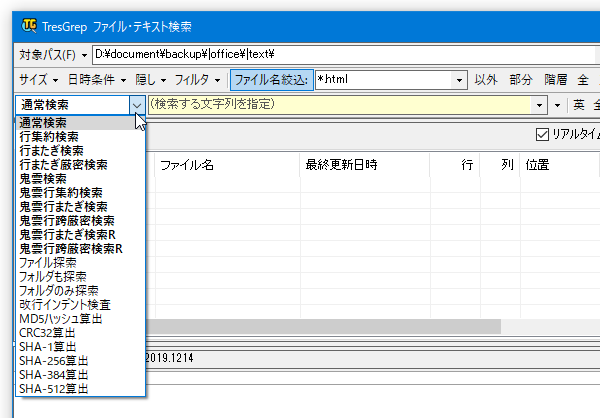Sort by ファイル名 column header
The width and height of the screenshot is (600, 418).
pos(227,165)
